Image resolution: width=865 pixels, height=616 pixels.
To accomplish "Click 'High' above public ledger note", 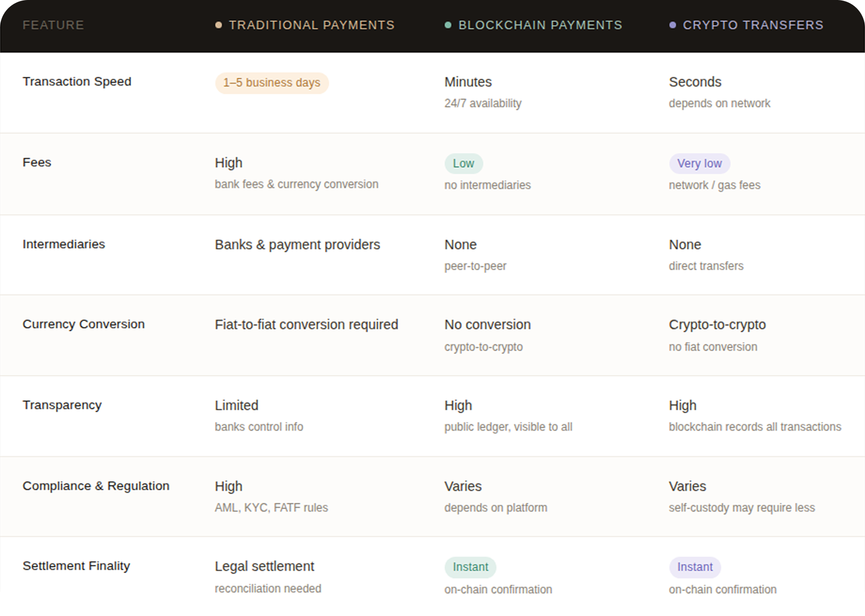I will click(x=458, y=405).
